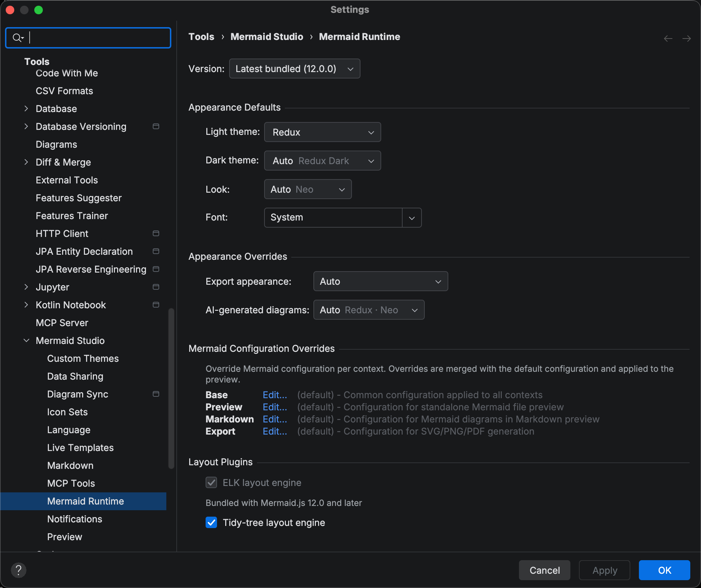Click Edit link for Base configuration

coord(275,395)
